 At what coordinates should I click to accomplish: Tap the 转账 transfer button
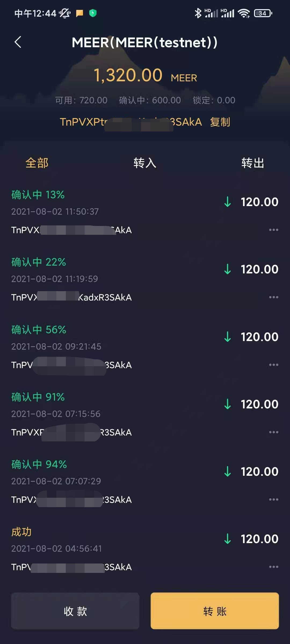click(x=215, y=611)
